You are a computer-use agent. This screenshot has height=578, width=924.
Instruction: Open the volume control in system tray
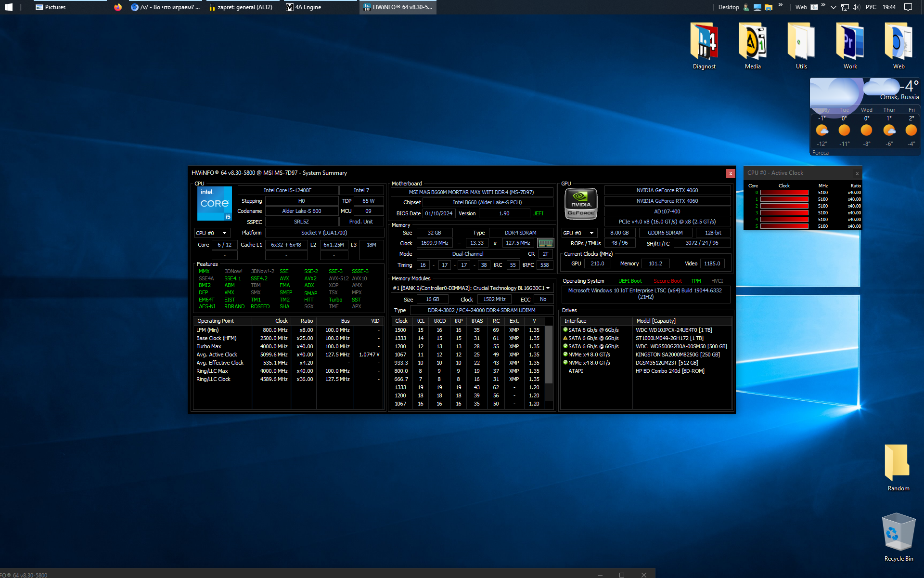click(x=856, y=7)
